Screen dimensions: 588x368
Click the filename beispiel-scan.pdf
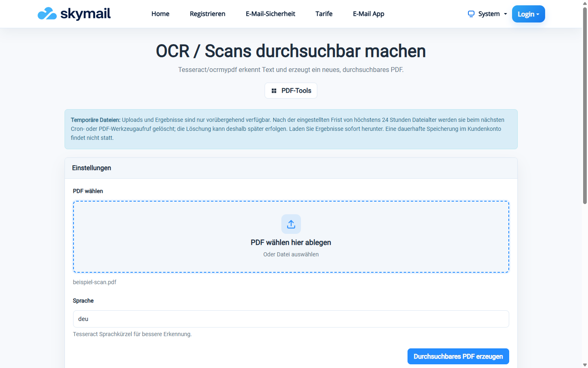tap(95, 282)
